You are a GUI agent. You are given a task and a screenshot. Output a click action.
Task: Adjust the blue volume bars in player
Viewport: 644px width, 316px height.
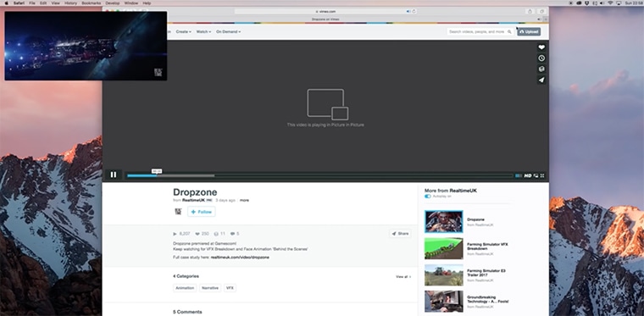pos(519,175)
